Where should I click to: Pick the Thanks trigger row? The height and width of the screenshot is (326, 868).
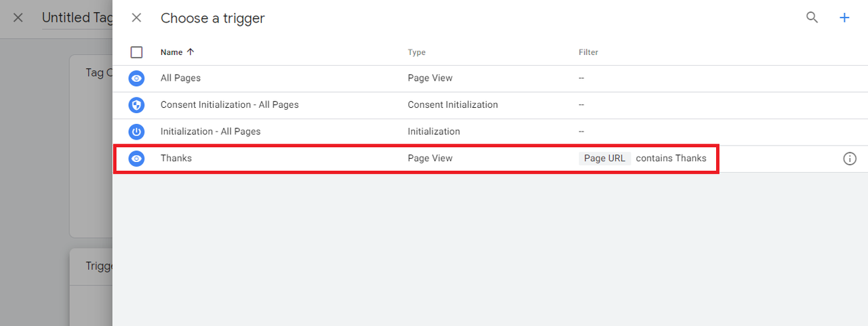pos(490,159)
